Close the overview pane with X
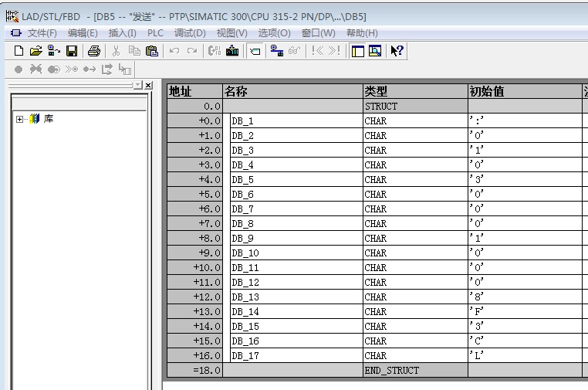Image resolution: width=588 pixels, height=390 pixels. (x=148, y=85)
